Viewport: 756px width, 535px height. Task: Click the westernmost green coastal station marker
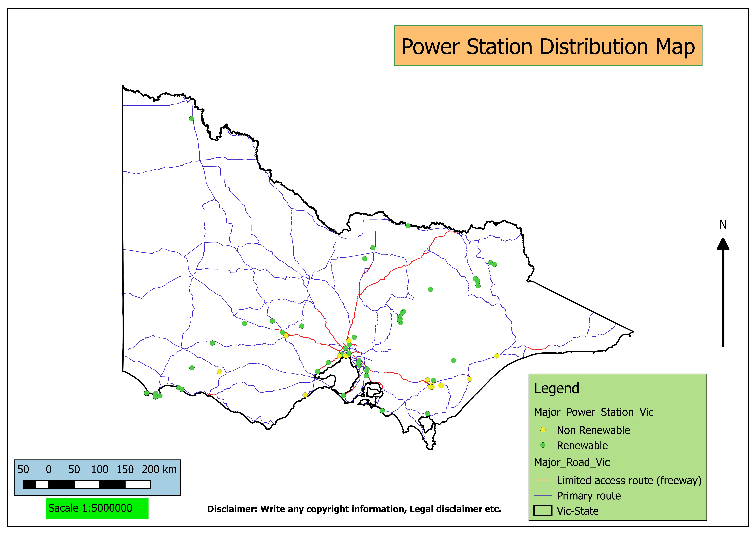[x=147, y=393]
